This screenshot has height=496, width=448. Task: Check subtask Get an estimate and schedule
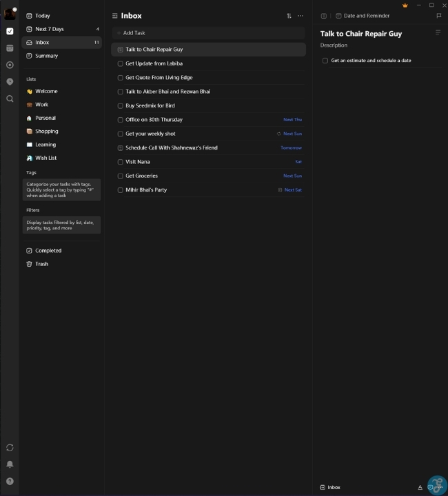[x=325, y=61]
